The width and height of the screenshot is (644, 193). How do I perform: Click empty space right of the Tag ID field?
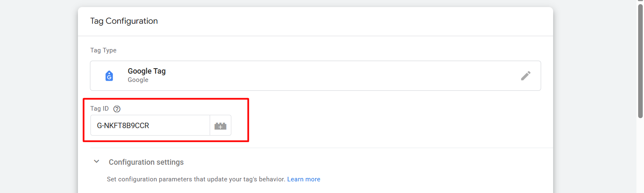point(375,126)
